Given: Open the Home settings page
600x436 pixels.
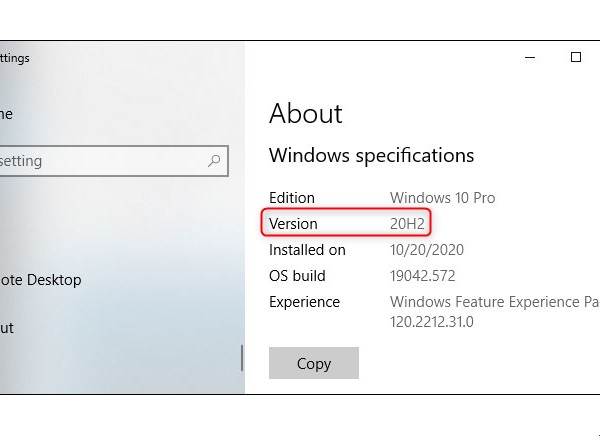Looking at the screenshot, I should tap(6, 114).
